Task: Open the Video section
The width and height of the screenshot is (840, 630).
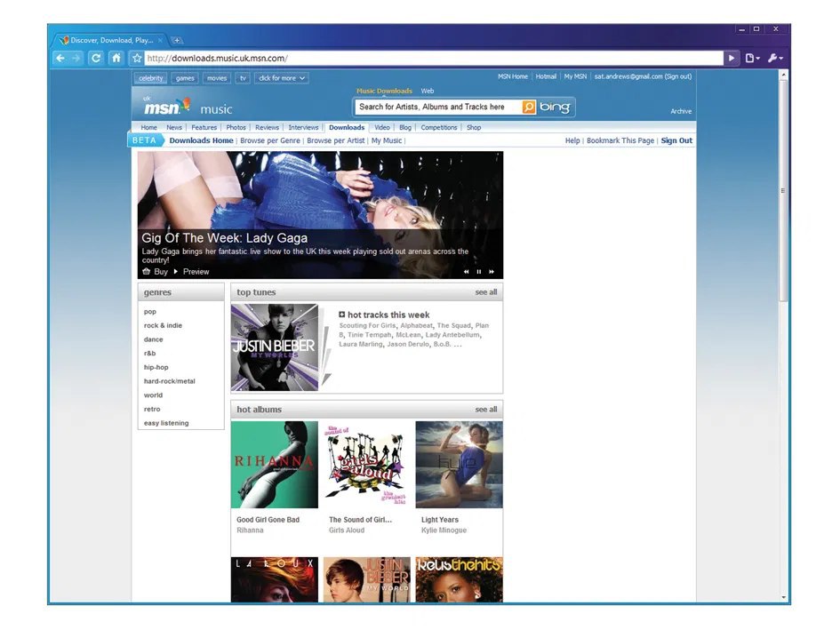Action: 382,127
